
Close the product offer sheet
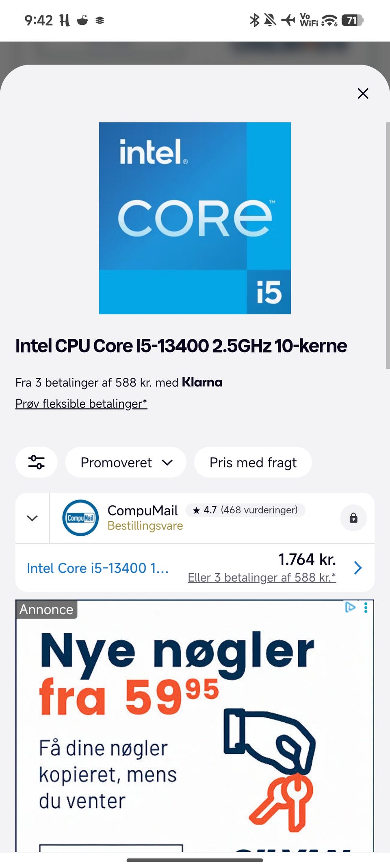363,94
